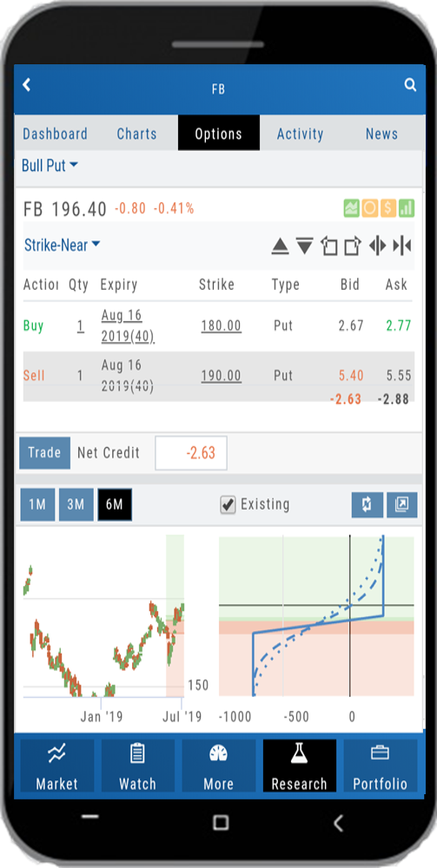This screenshot has height=868, width=437.
Task: Select the 1M chart range
Action: click(x=37, y=505)
